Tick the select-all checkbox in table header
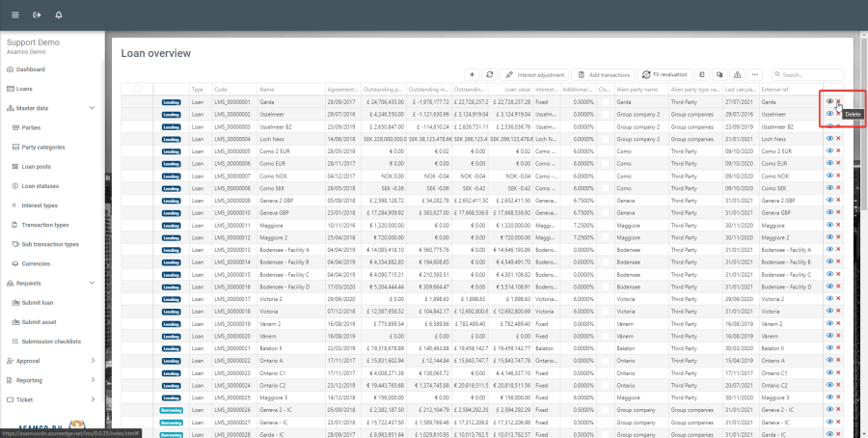This screenshot has height=438, width=868. [137, 89]
